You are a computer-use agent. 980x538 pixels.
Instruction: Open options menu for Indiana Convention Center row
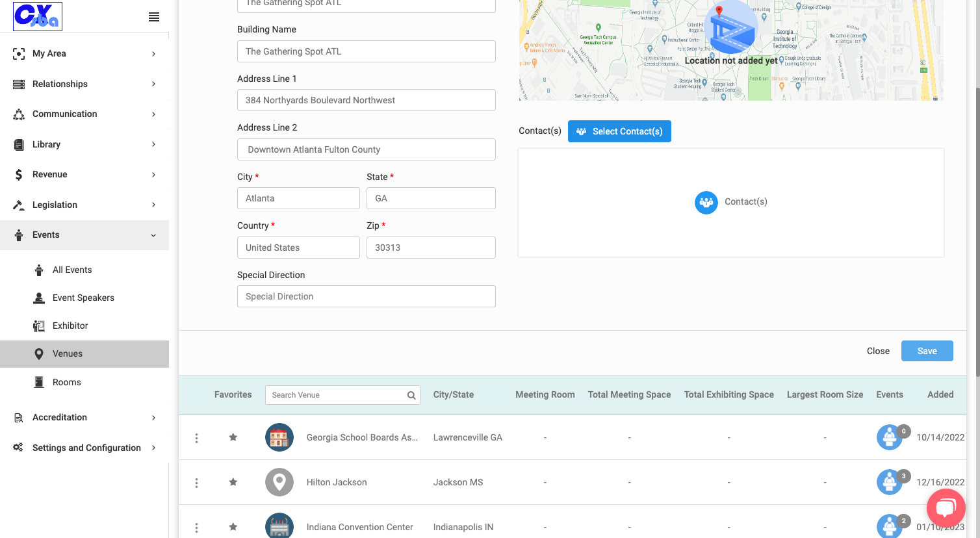[196, 528]
